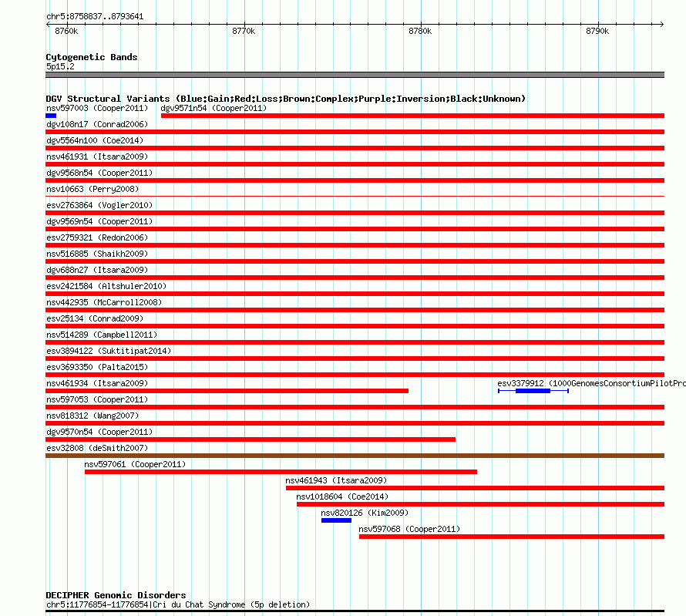The height and width of the screenshot is (616, 686).
Task: Open esv2763864 (Vogler2010) variant
Action: click(x=99, y=205)
